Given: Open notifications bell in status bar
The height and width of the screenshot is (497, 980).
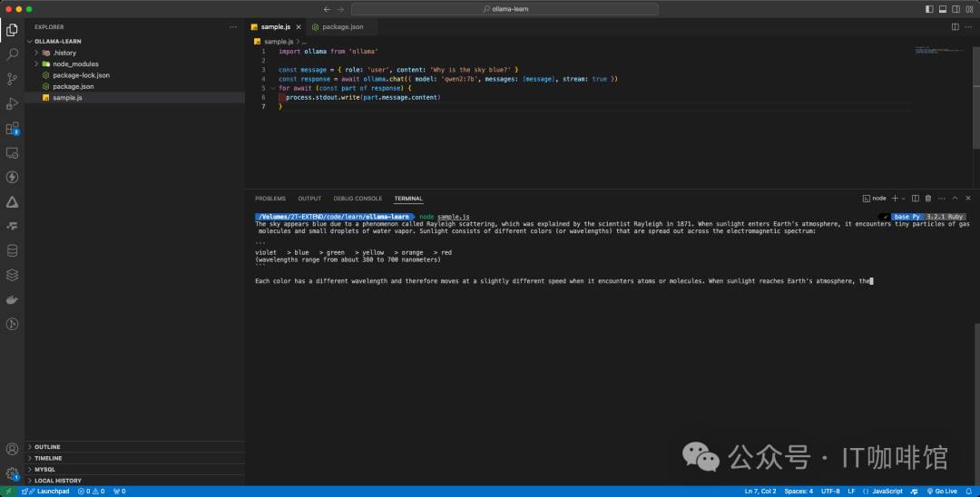Looking at the screenshot, I should pos(969,492).
